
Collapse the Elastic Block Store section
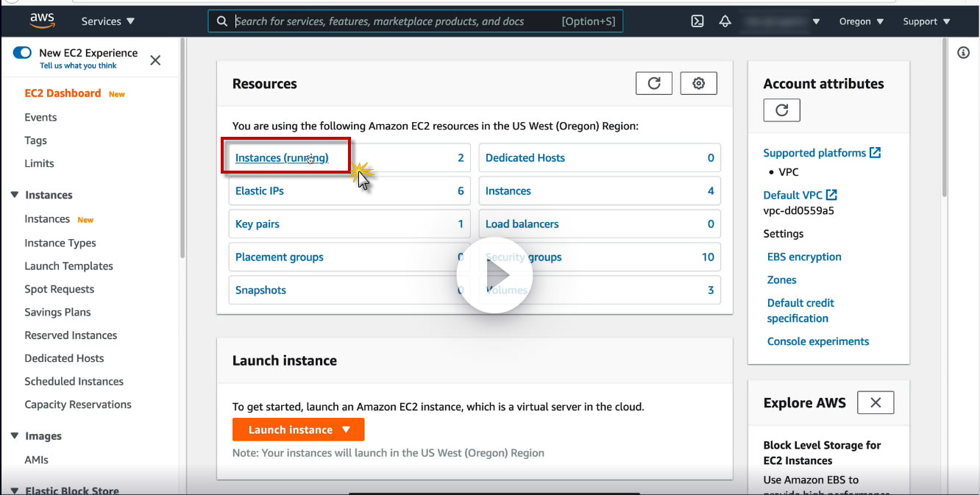[15, 490]
